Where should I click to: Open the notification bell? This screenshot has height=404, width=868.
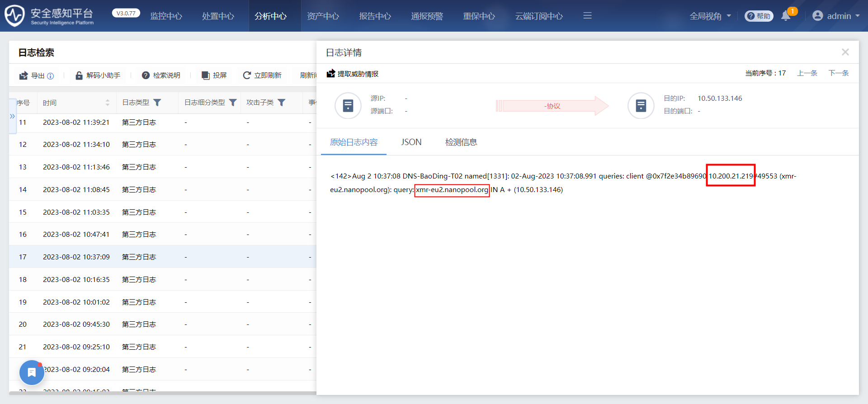(x=786, y=16)
